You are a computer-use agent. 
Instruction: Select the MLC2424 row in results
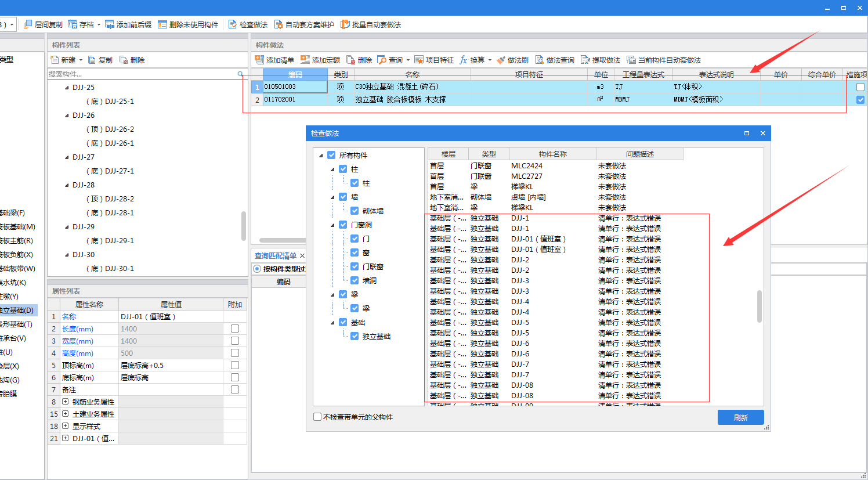pos(555,166)
